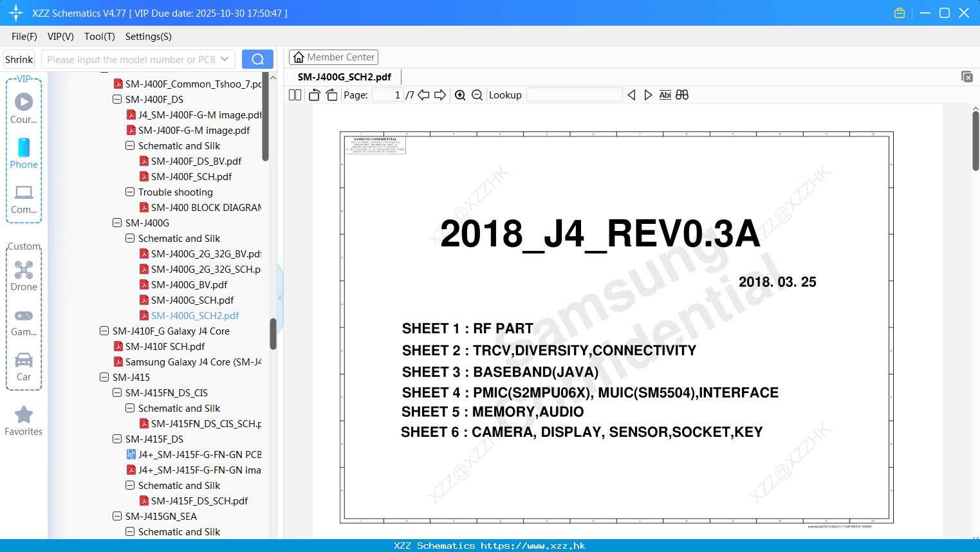Click the yellow toolbox icon in title bar
980x552 pixels.
[x=900, y=13]
